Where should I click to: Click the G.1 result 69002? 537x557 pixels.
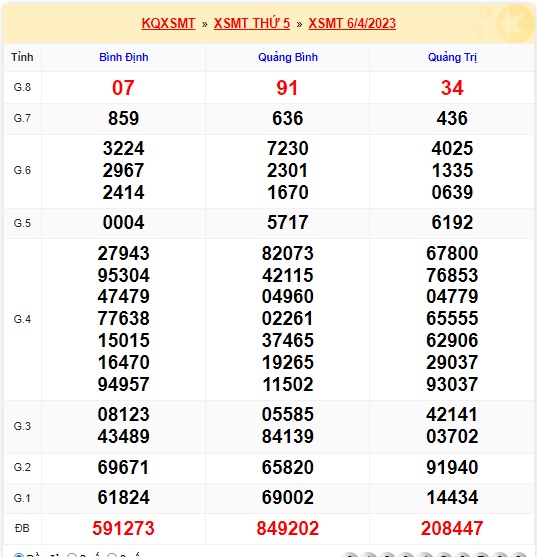click(x=288, y=497)
